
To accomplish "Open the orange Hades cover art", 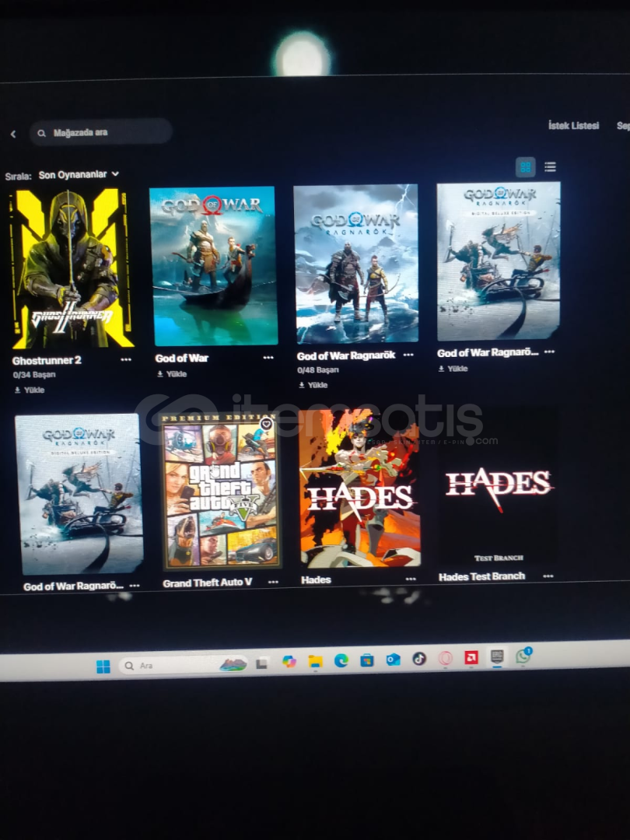I will click(359, 488).
